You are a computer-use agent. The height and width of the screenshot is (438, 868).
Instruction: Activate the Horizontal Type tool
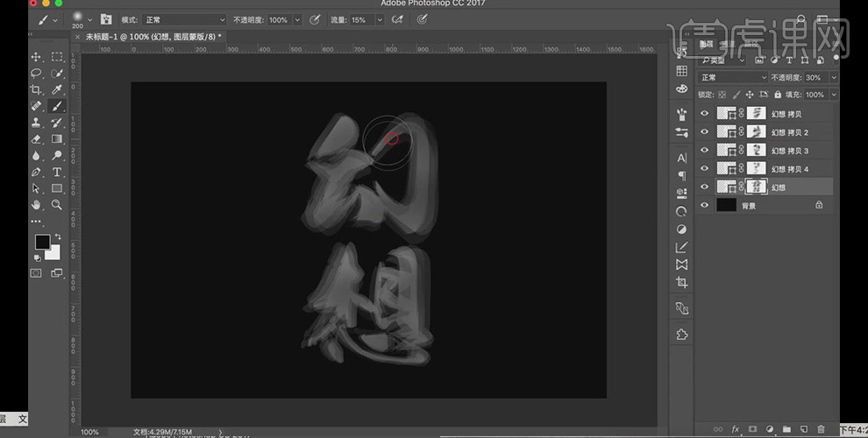[x=57, y=172]
